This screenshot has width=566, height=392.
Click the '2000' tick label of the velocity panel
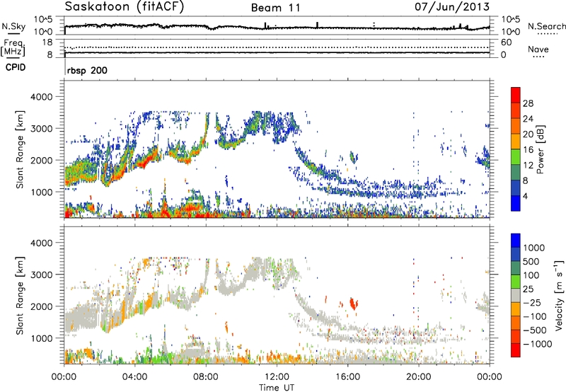41,306
